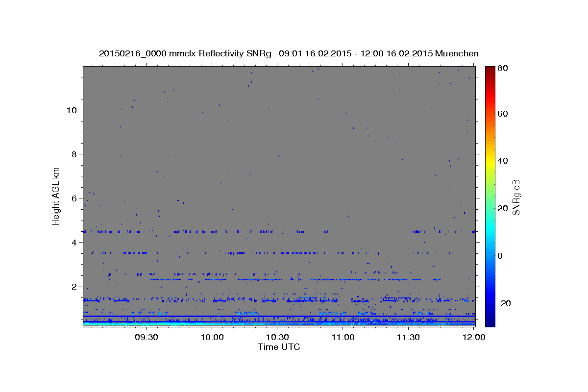Click the plot title text
Image resolution: width=588 pixels, height=392 pixels.
point(289,53)
